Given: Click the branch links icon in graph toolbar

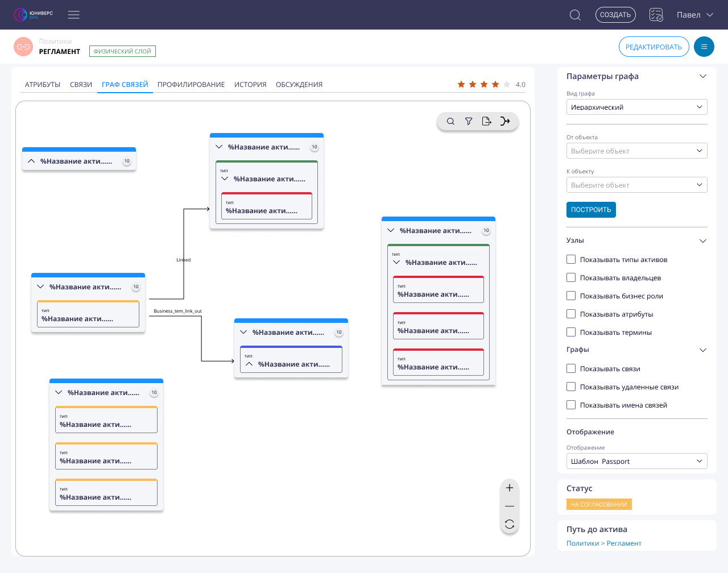Looking at the screenshot, I should click(x=505, y=121).
